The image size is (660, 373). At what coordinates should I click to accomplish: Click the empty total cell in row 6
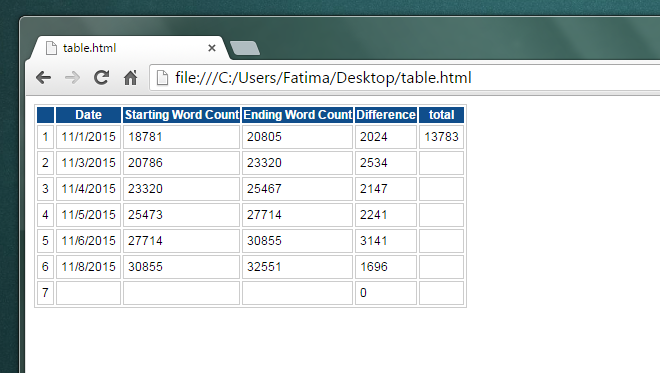pyautogui.click(x=442, y=267)
